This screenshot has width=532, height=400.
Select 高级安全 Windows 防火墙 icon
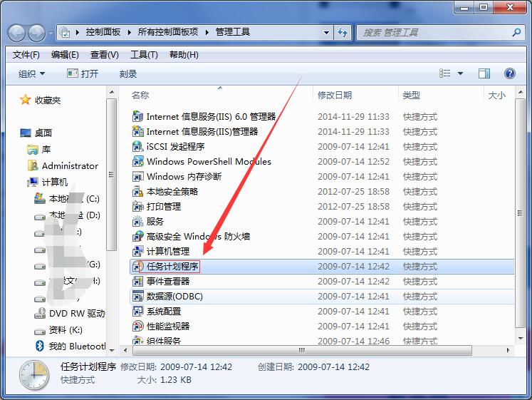[137, 236]
